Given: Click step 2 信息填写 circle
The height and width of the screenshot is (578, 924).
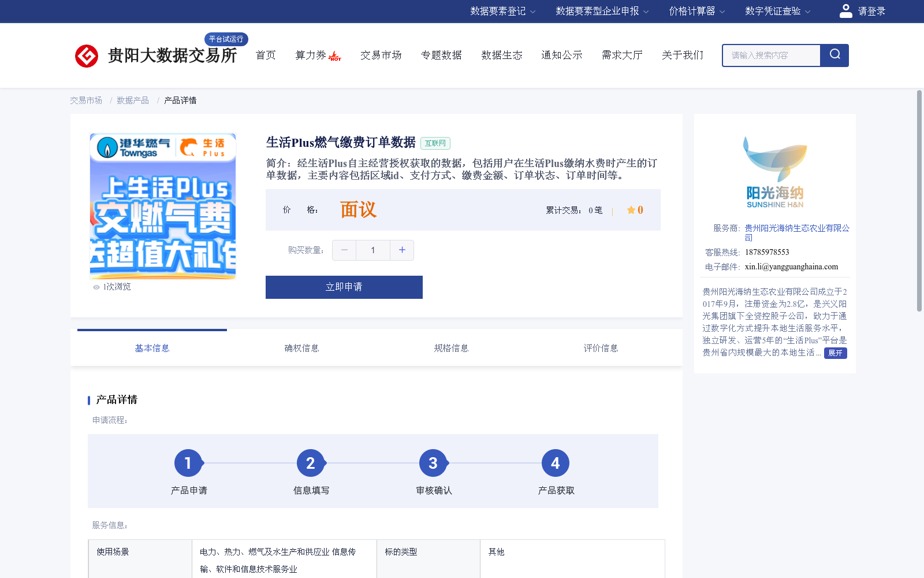Looking at the screenshot, I should (x=311, y=463).
